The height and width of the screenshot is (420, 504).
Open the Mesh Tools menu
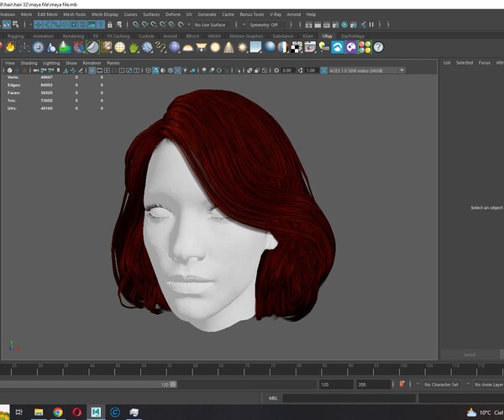pos(75,14)
